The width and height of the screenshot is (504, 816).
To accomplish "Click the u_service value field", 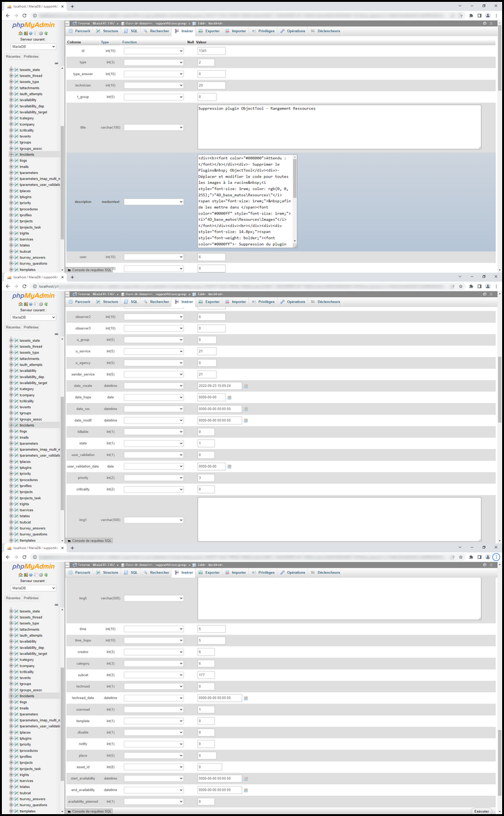I will point(206,351).
